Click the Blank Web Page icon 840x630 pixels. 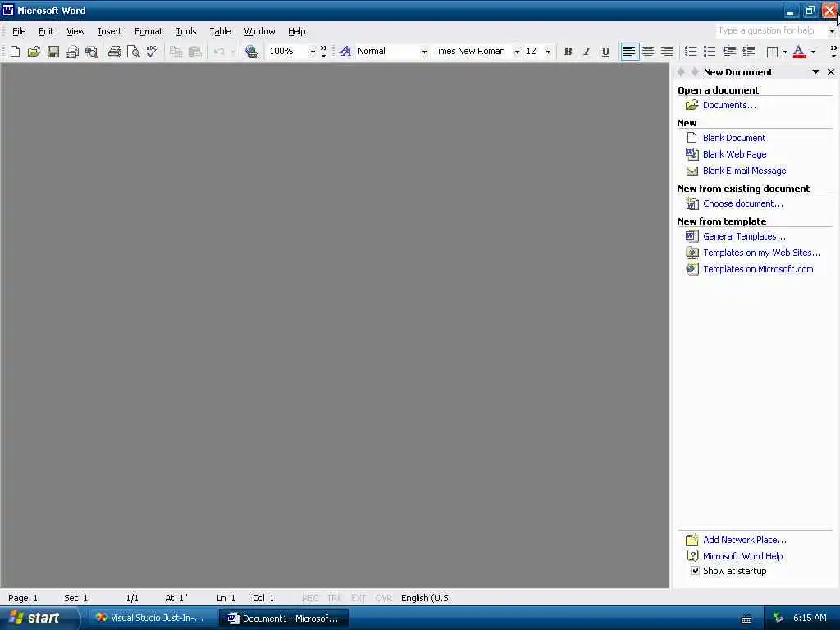click(692, 154)
